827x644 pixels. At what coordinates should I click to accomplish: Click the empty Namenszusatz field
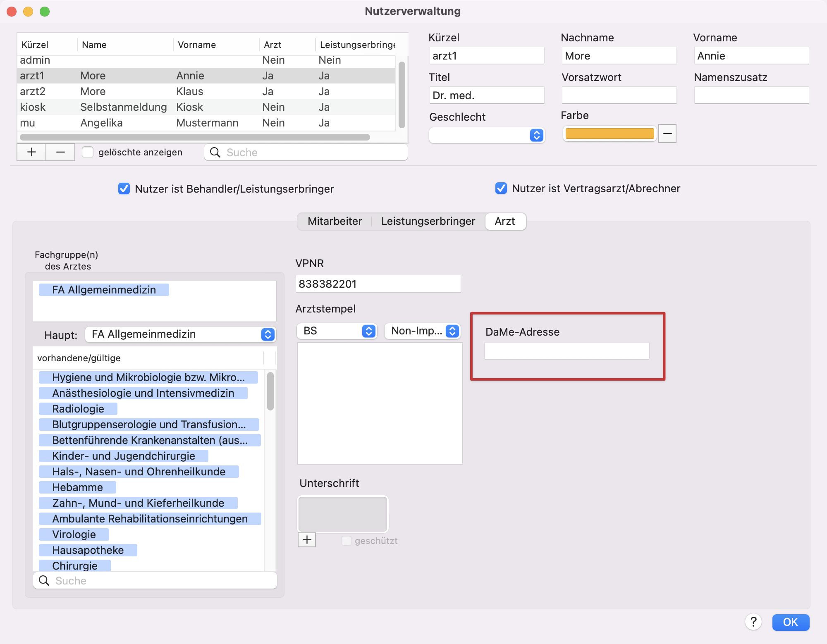(751, 95)
